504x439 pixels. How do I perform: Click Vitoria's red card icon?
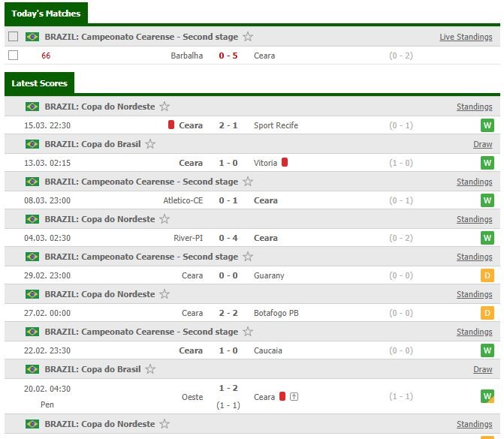[x=285, y=162]
